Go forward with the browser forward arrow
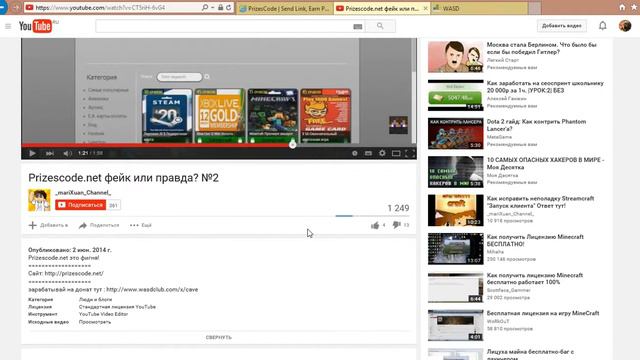 [16, 7]
